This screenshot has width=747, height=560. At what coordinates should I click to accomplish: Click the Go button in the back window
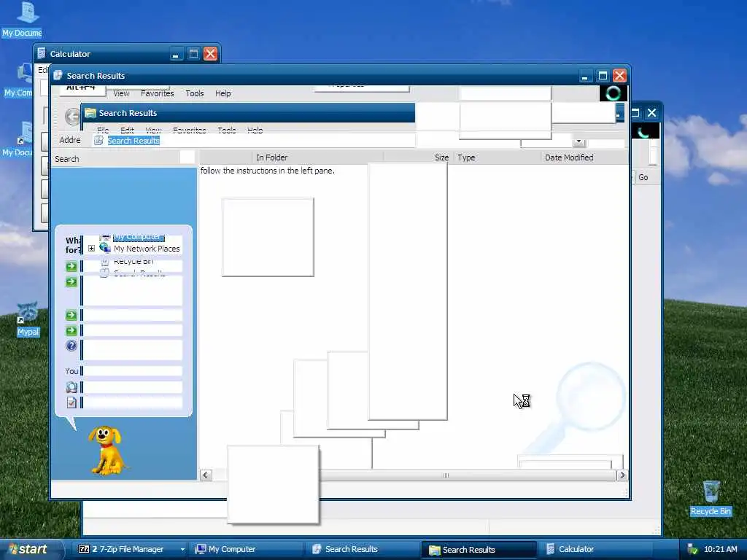[x=643, y=177]
